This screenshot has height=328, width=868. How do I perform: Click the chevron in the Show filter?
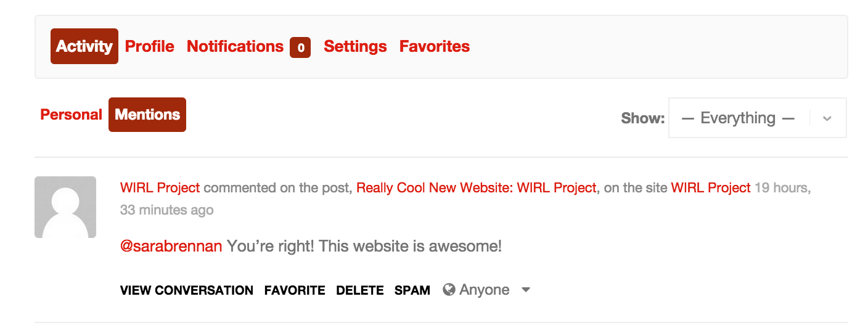[x=827, y=118]
